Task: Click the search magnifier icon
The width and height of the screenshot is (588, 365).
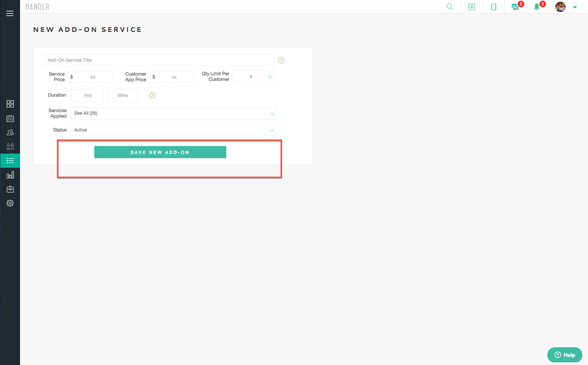Action: click(450, 7)
